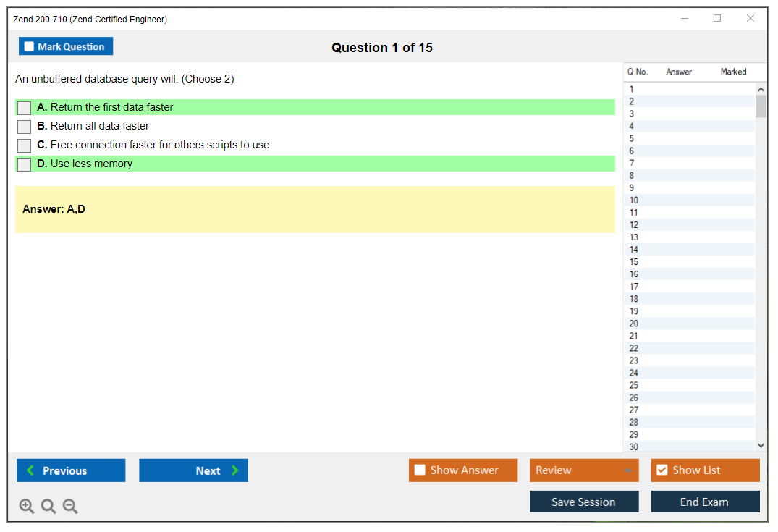Check option D 'Use less memory'
The height and width of the screenshot is (532, 778).
pos(25,164)
